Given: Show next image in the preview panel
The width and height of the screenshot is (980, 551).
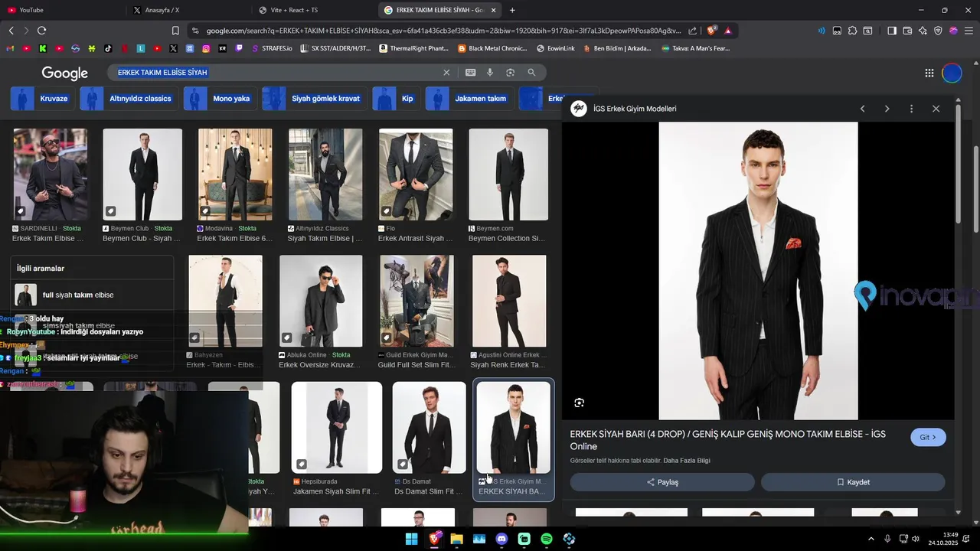Looking at the screenshot, I should point(887,109).
